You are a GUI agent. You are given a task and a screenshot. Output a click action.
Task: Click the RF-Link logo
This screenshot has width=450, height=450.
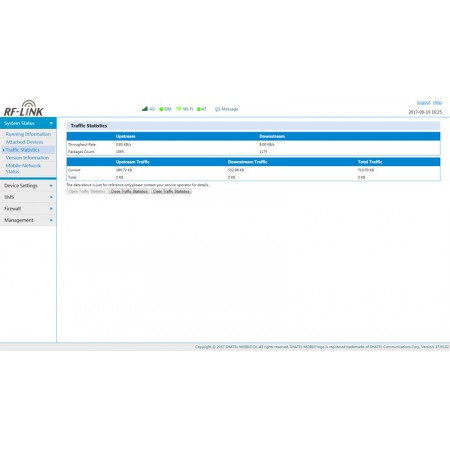click(x=23, y=108)
